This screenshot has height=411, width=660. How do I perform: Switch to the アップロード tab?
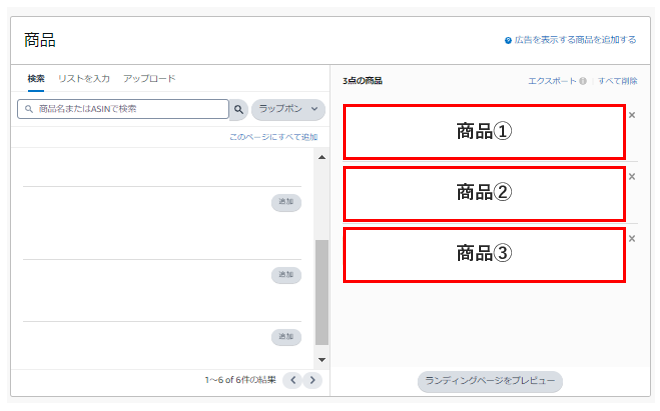[149, 79]
